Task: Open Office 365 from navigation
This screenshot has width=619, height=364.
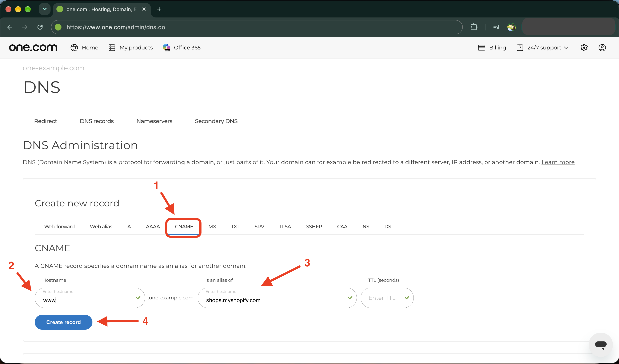Action: 181,48
